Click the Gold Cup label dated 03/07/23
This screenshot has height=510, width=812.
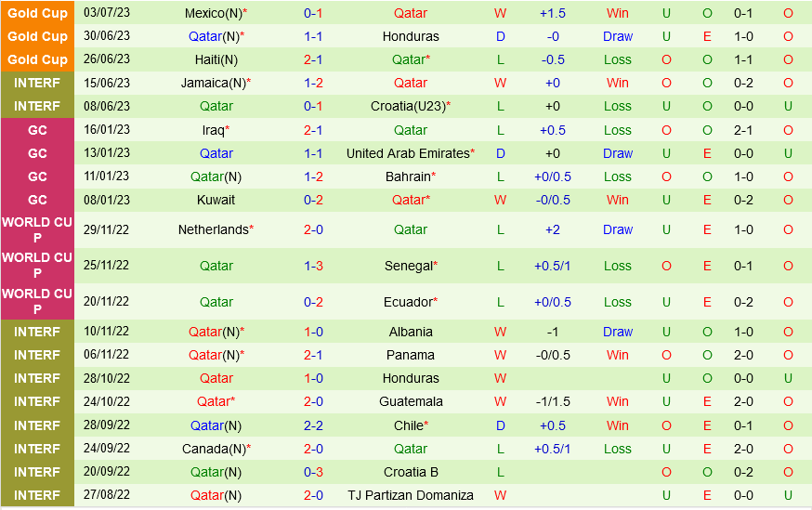click(x=37, y=13)
